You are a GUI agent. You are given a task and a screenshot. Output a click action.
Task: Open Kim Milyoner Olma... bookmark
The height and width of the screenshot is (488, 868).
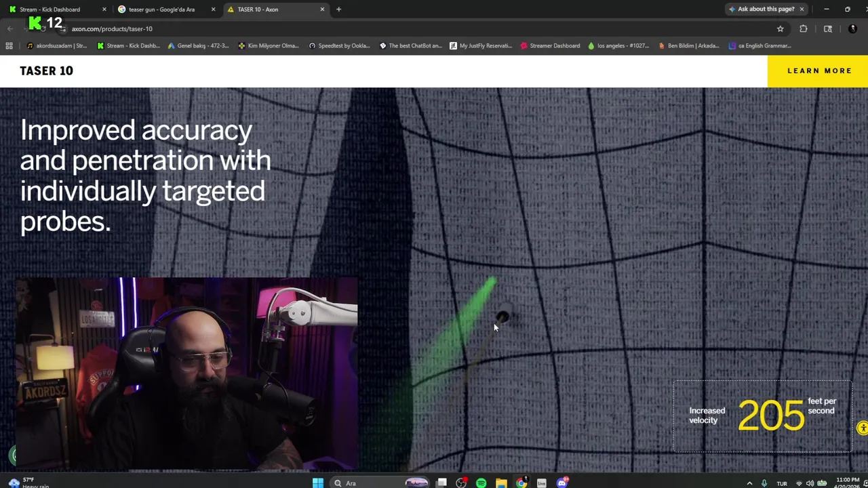coord(269,45)
